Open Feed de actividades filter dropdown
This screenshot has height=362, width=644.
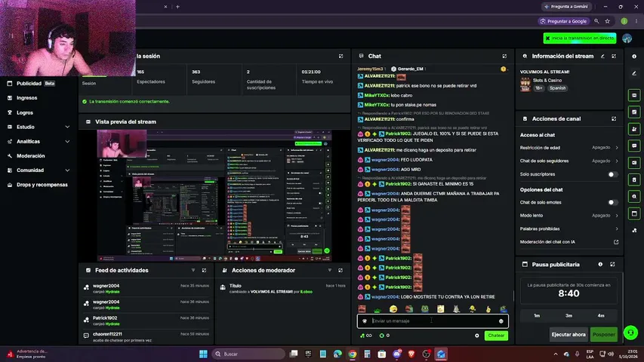[193, 270]
